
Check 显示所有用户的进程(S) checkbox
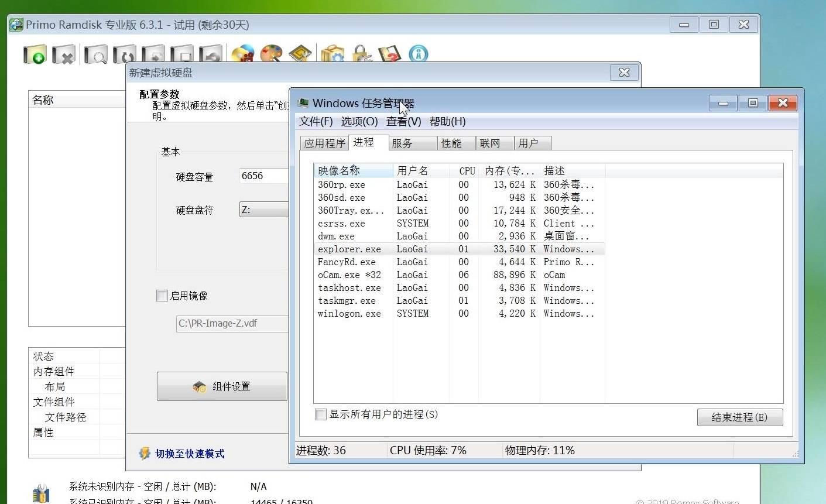coord(321,414)
